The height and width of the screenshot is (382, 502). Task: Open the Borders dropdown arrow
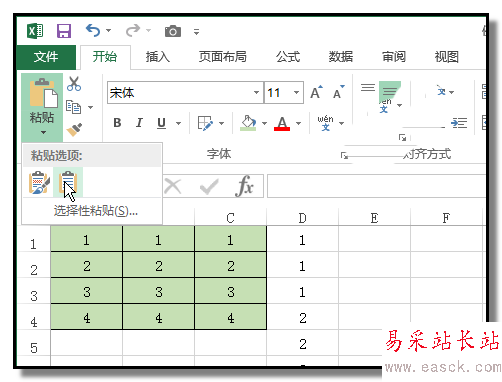pyautogui.click(x=222, y=124)
